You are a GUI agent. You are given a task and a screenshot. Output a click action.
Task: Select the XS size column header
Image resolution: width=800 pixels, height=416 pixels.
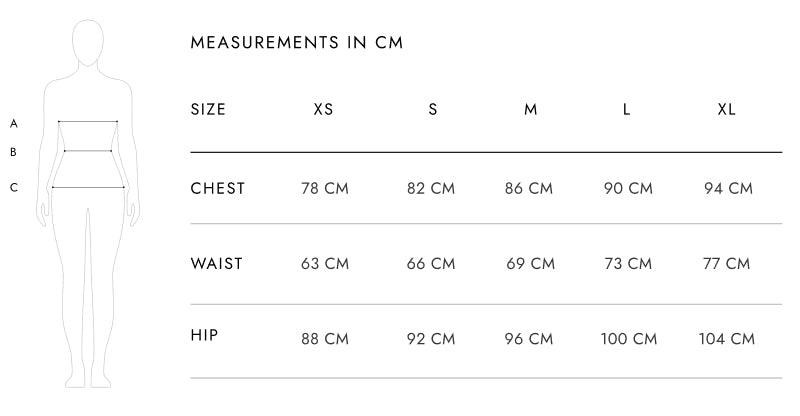point(324,109)
